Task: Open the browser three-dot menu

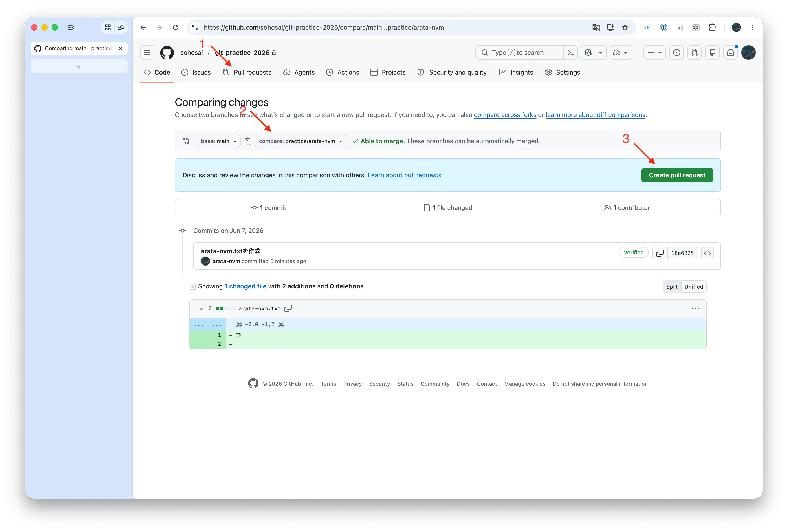Action: tap(752, 27)
